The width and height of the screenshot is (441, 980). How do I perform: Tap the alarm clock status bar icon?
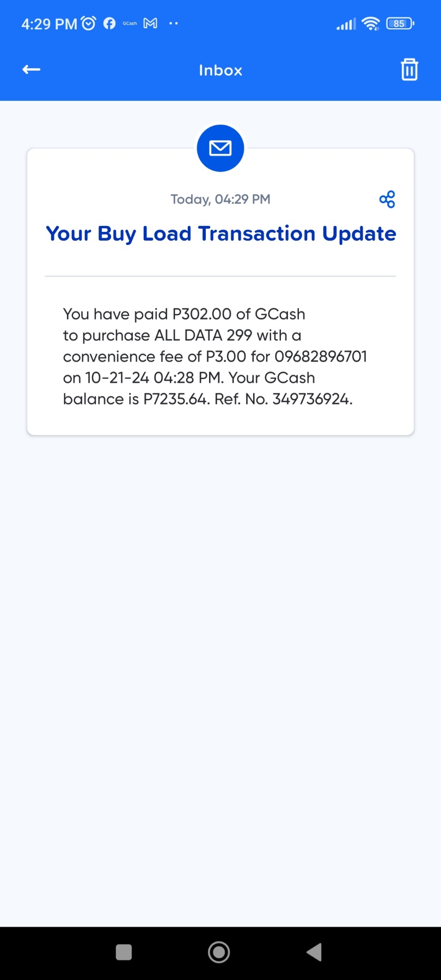tap(88, 23)
